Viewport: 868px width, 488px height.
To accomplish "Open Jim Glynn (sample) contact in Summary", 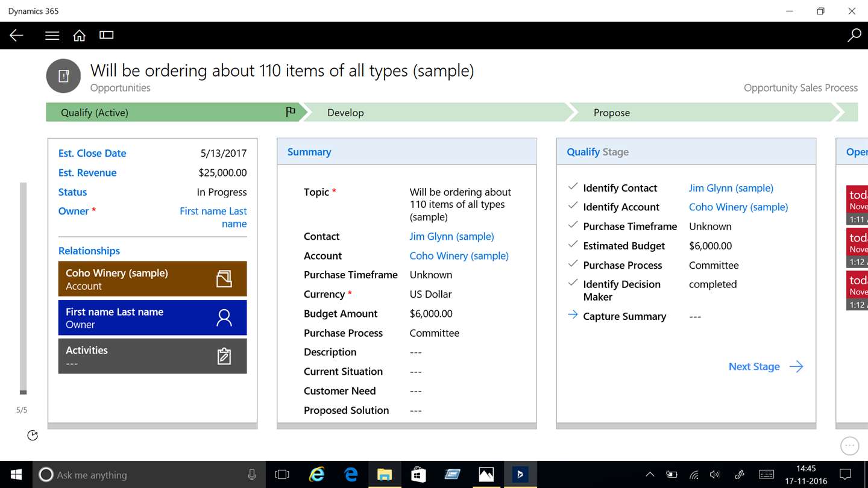I will pyautogui.click(x=451, y=236).
